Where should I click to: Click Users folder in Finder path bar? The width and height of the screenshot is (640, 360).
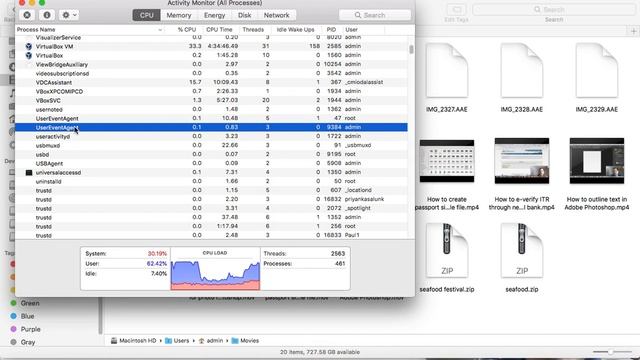click(177, 340)
